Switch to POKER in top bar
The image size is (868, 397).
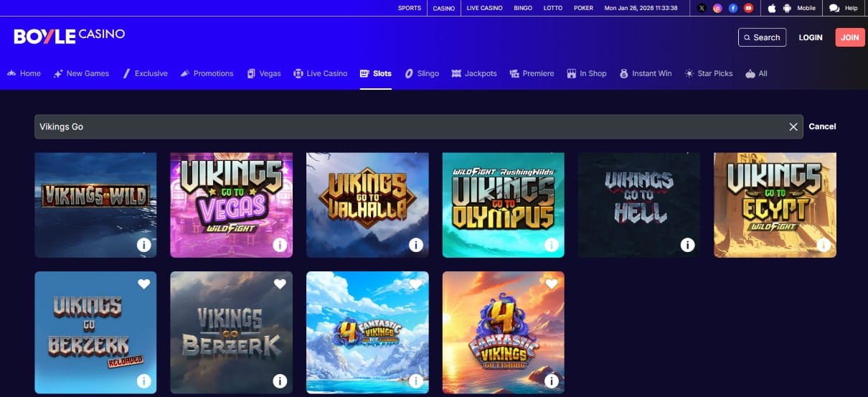[x=584, y=8]
